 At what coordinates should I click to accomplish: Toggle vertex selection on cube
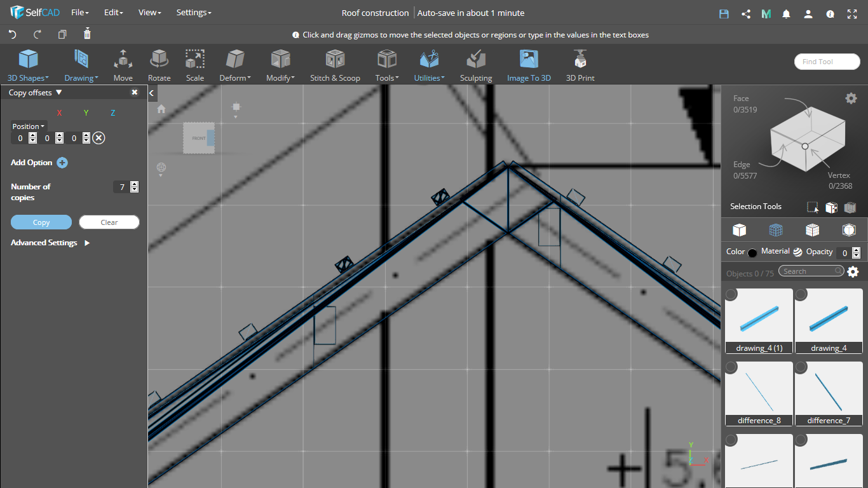point(804,146)
